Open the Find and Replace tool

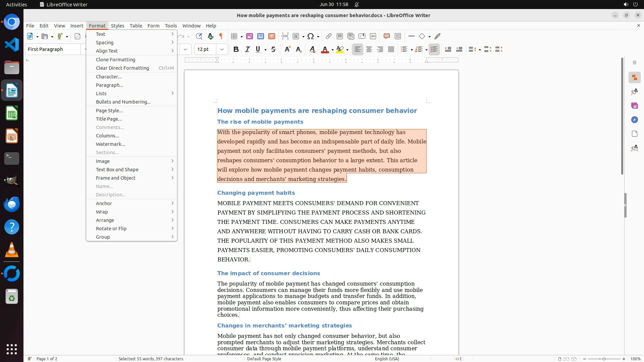[199, 36]
